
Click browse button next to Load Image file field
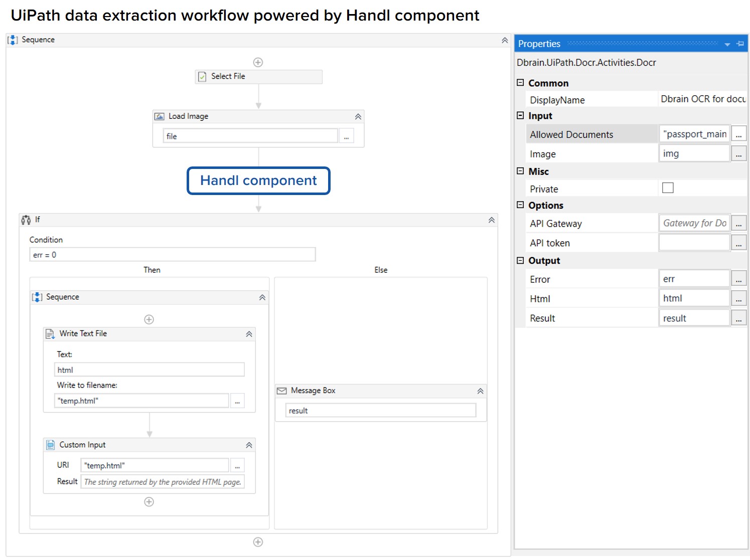[x=347, y=136]
